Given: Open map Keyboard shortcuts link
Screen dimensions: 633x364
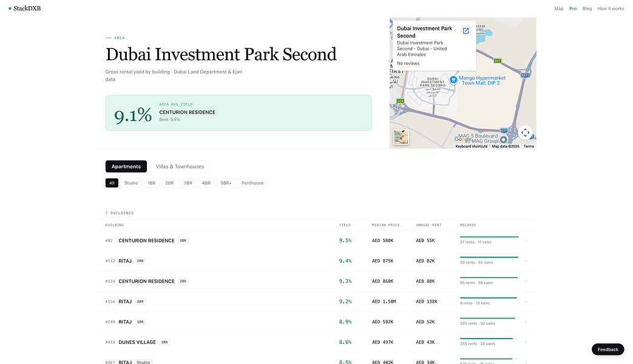Looking at the screenshot, I should [471, 146].
